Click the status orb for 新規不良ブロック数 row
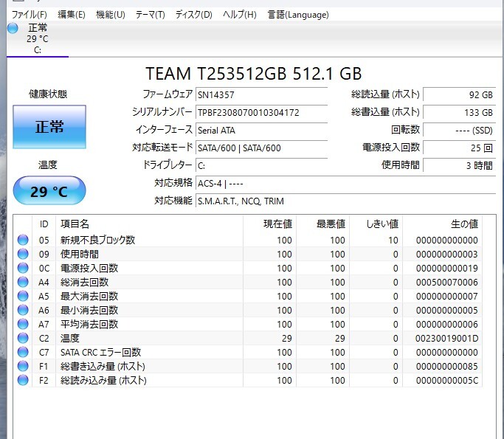The image size is (504, 439). (x=23, y=240)
